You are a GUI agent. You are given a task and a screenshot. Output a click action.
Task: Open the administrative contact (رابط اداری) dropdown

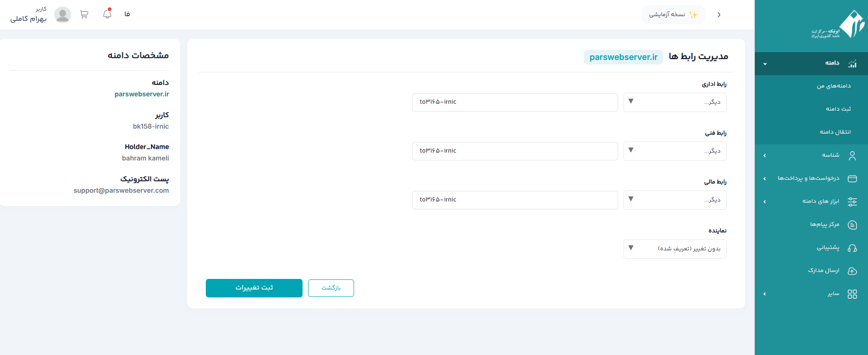tap(675, 102)
